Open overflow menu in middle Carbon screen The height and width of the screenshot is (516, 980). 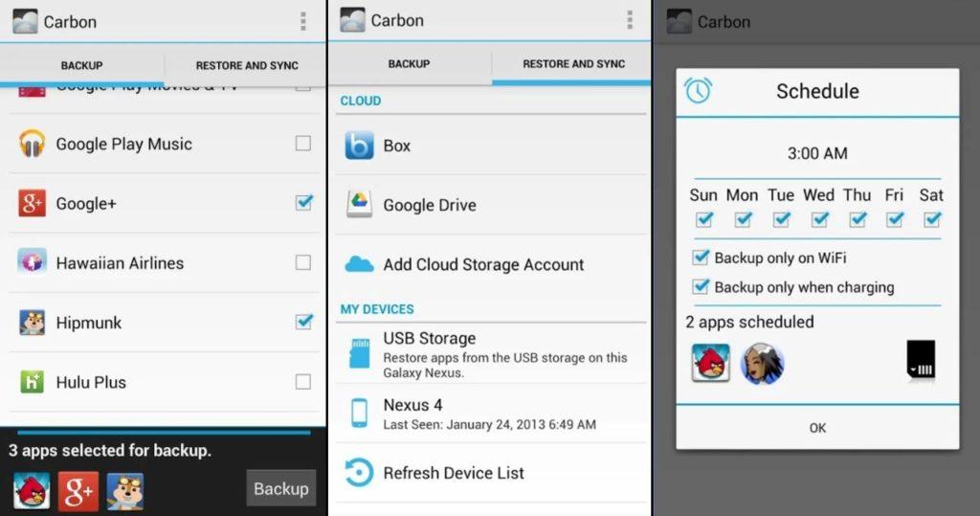[629, 21]
